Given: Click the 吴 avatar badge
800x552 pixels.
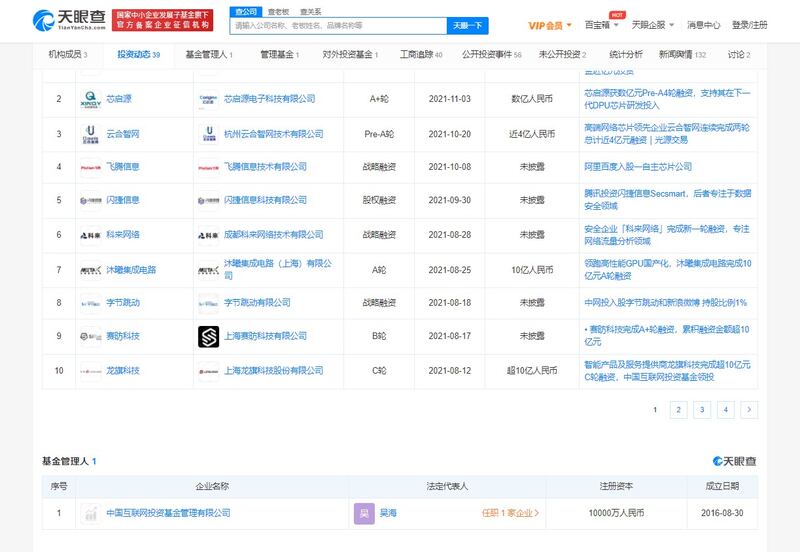Looking at the screenshot, I should [x=364, y=513].
